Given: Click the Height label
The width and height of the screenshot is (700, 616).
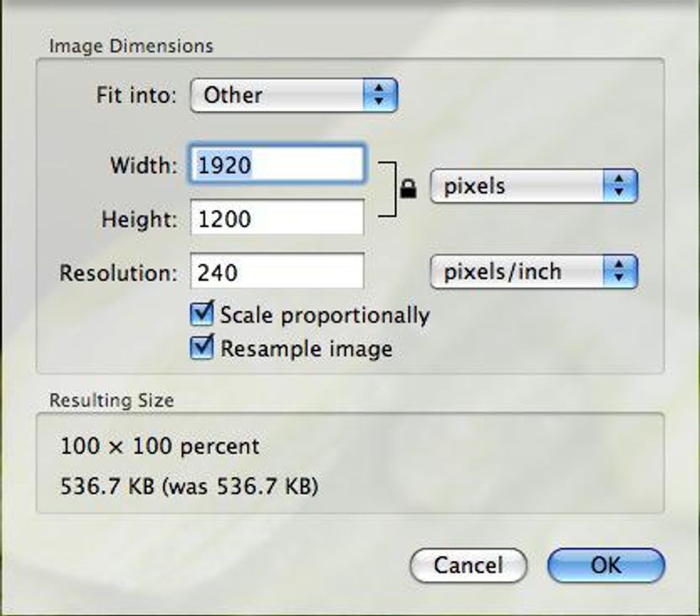Looking at the screenshot, I should [139, 219].
